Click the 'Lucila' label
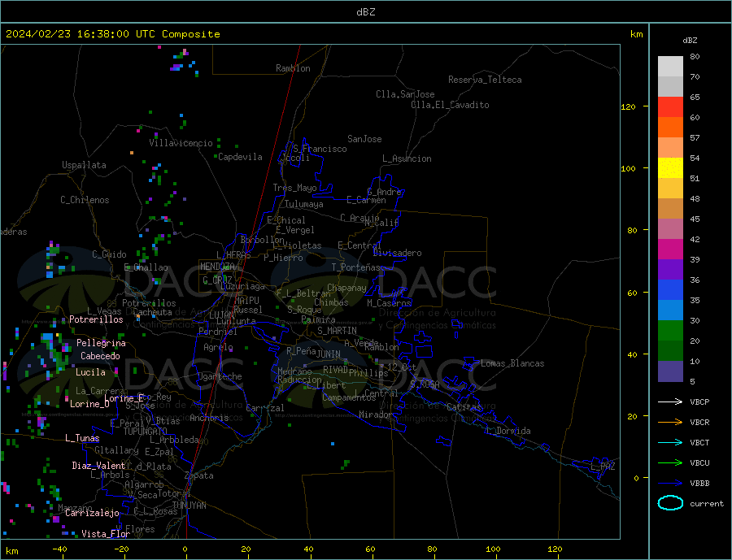The image size is (732, 560). (90, 372)
